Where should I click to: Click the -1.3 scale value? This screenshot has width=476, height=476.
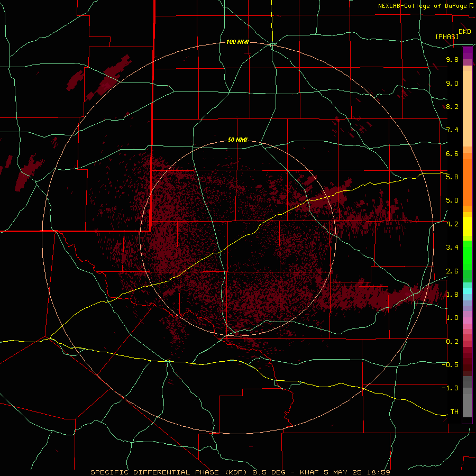click(450, 388)
